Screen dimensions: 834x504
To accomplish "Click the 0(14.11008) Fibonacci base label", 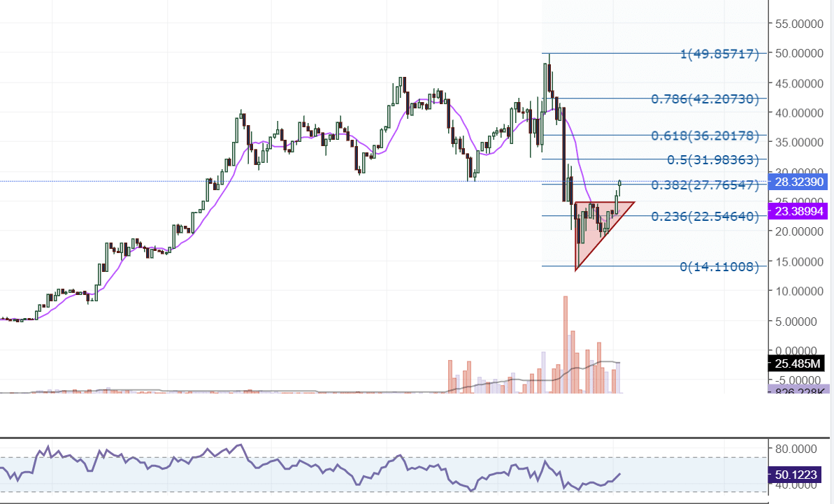I will tap(719, 266).
